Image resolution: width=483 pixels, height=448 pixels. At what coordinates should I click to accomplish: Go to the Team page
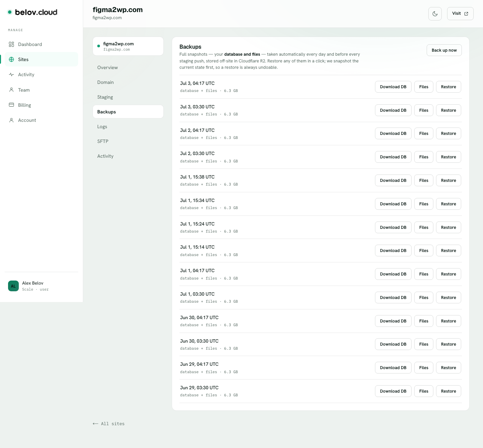(x=41, y=90)
